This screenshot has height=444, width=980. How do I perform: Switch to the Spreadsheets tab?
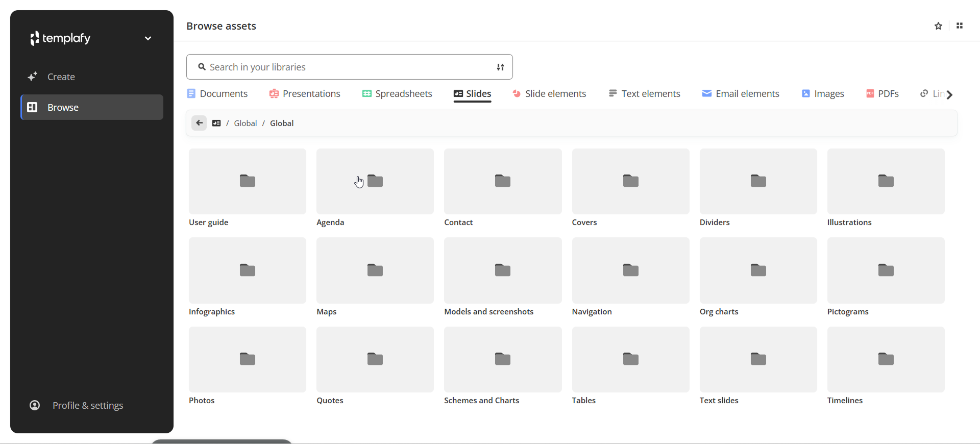(397, 94)
